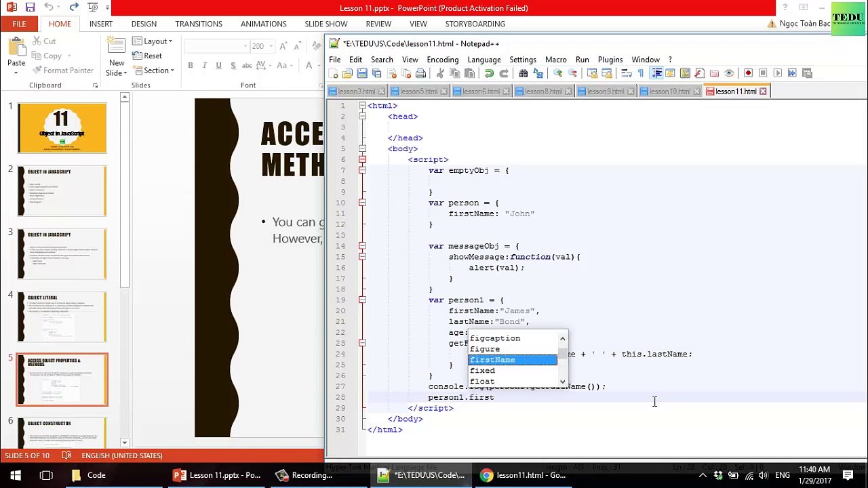Click the Print icon in Notepad++ toolbar
The image size is (868, 488).
click(x=420, y=73)
